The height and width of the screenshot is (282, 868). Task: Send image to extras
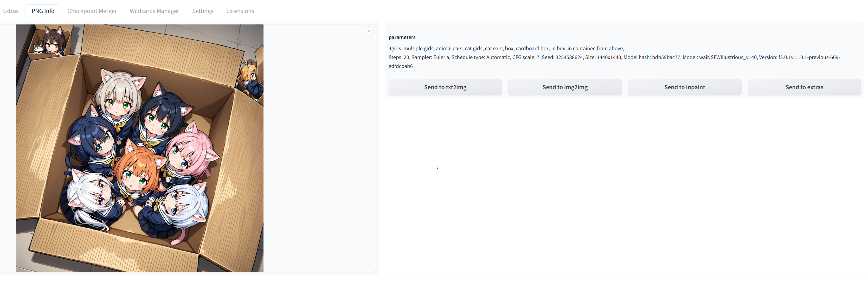804,87
